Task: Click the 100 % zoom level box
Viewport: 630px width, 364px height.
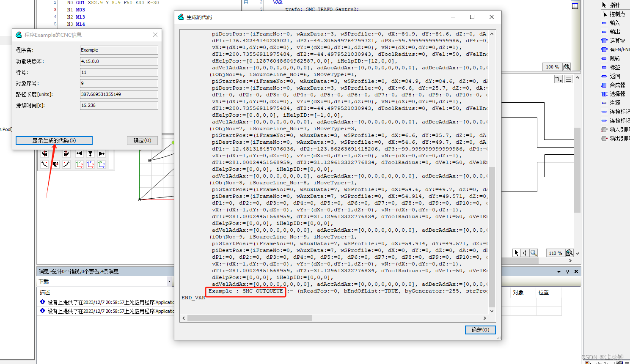Action: (552, 67)
